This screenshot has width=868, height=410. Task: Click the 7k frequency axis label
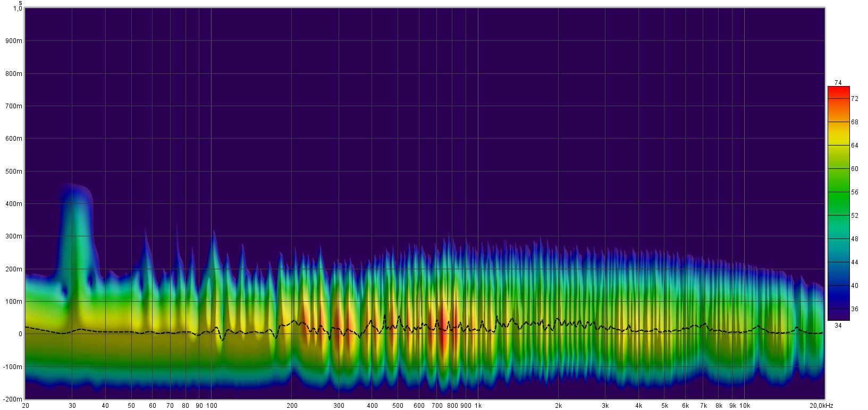(x=703, y=406)
